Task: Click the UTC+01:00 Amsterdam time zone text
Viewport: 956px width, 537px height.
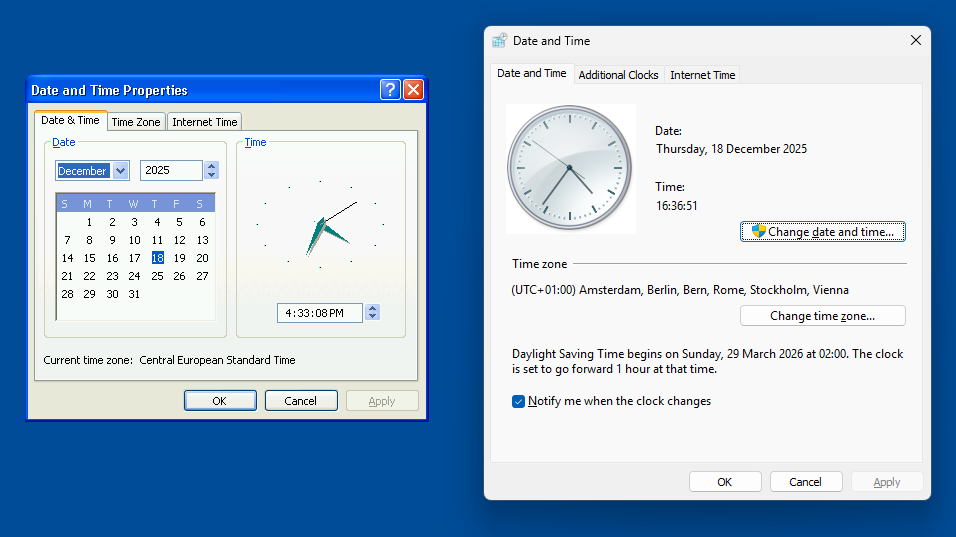Action: [680, 290]
